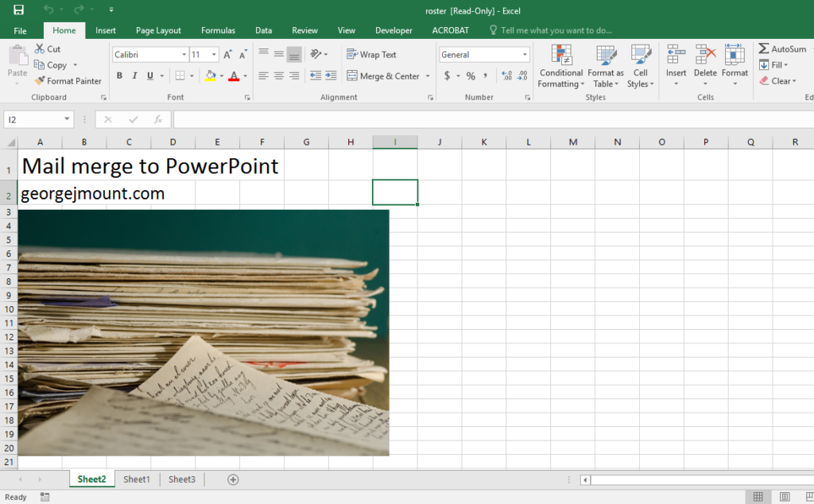Click the Format Painter brush
Image resolution: width=814 pixels, height=504 pixels.
pyautogui.click(x=41, y=81)
